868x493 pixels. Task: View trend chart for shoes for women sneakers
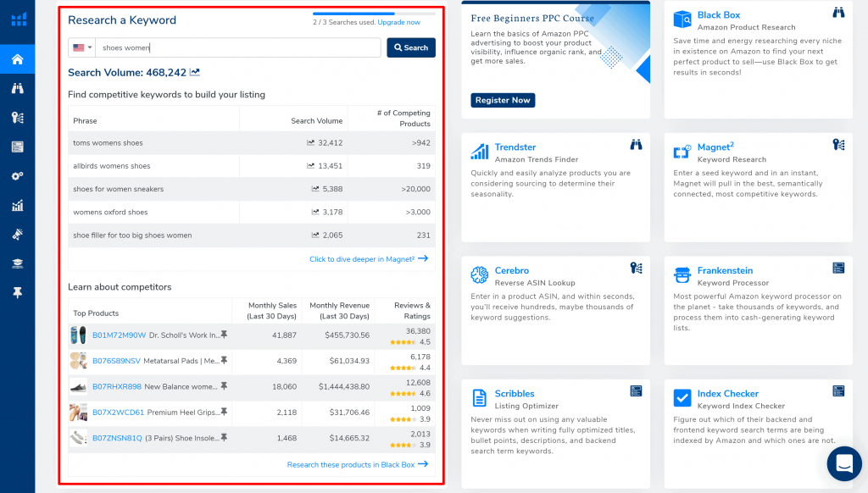coord(315,189)
